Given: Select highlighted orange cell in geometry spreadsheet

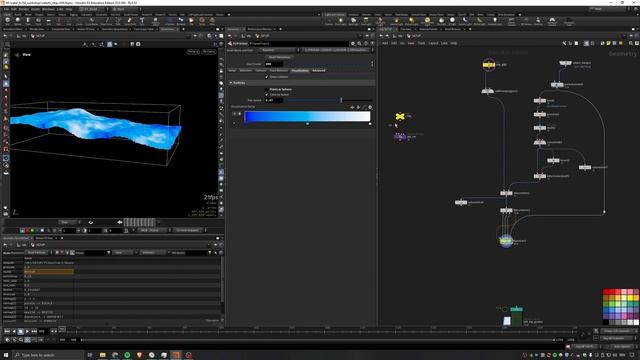Looking at the screenshot, I should point(49,271).
